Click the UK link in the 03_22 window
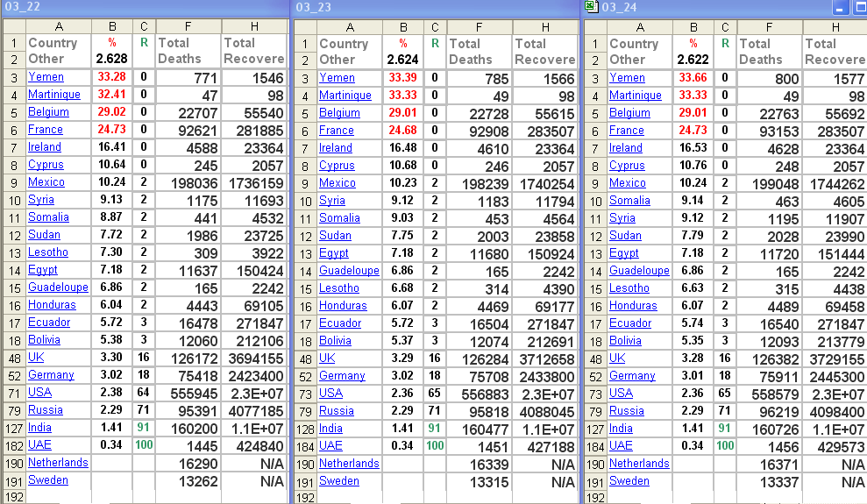Viewport: 867px width, 504px height. coord(36,357)
